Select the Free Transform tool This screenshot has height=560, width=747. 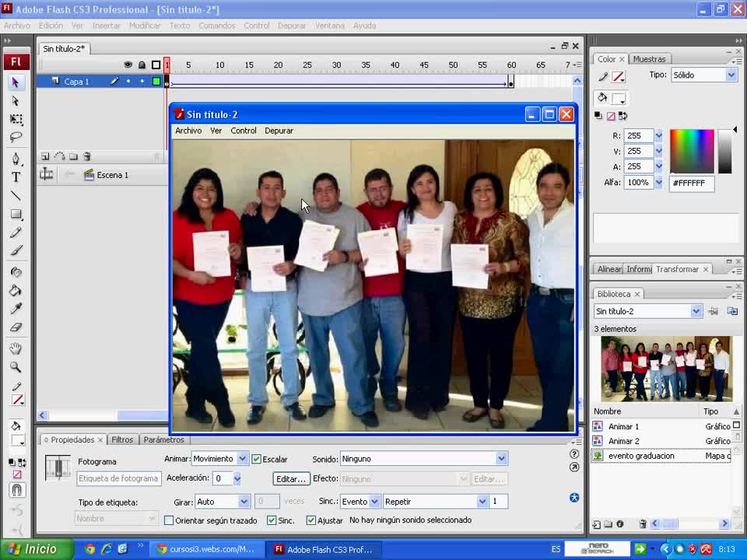pyautogui.click(x=16, y=119)
